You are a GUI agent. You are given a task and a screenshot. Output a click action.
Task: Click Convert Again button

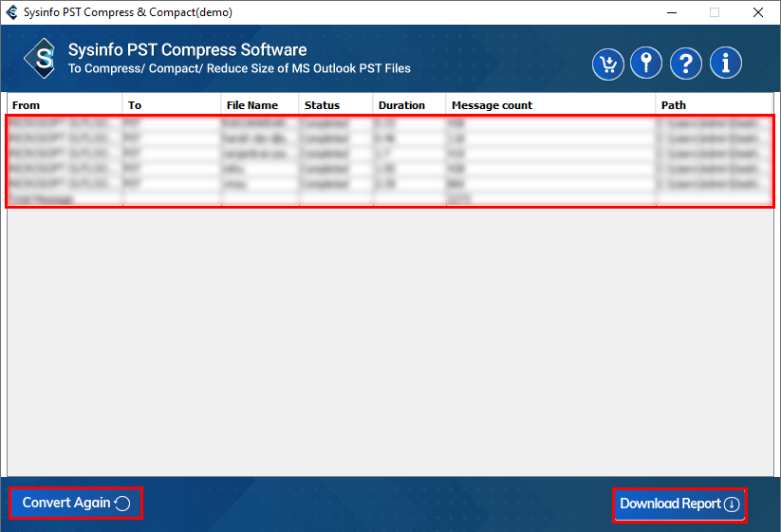tap(76, 504)
